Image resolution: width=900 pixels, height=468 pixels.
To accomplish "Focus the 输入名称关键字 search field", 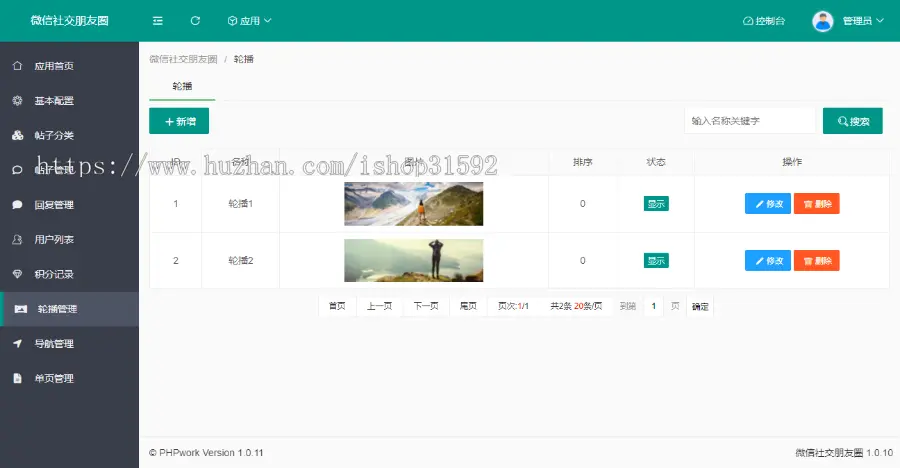I will [750, 121].
